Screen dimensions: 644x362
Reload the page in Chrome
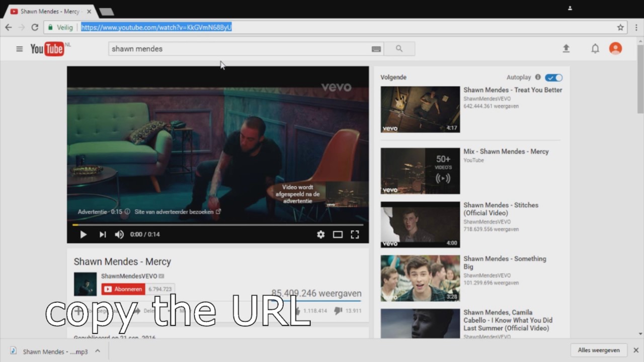(35, 27)
